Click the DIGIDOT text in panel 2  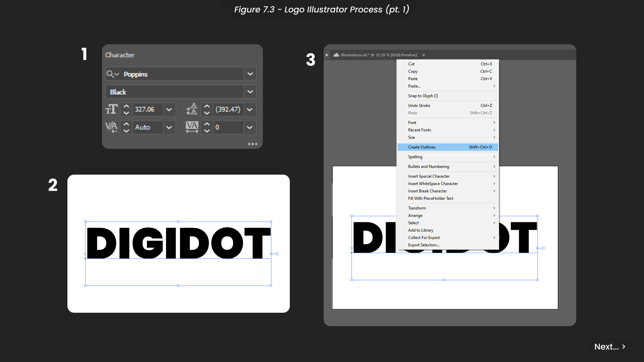point(178,243)
